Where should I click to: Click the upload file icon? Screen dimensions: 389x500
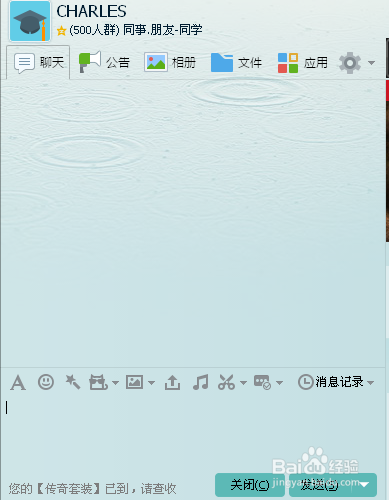172,382
